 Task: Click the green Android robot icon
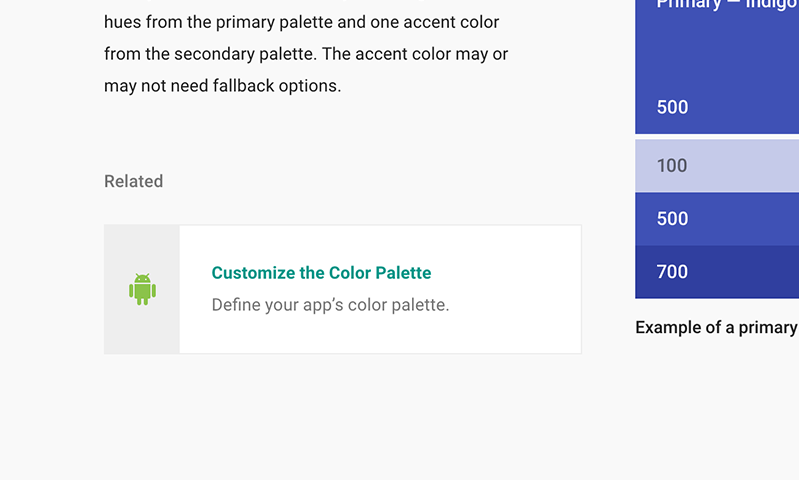tap(142, 289)
